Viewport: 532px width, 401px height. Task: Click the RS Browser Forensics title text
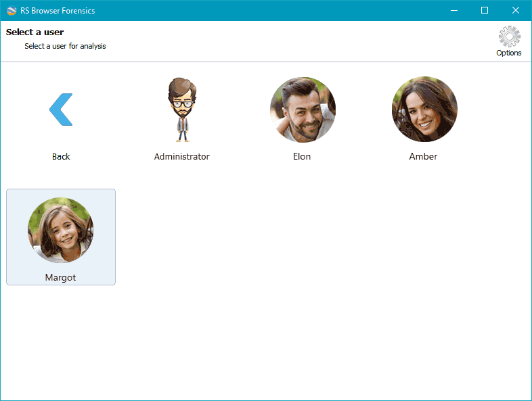coord(58,11)
